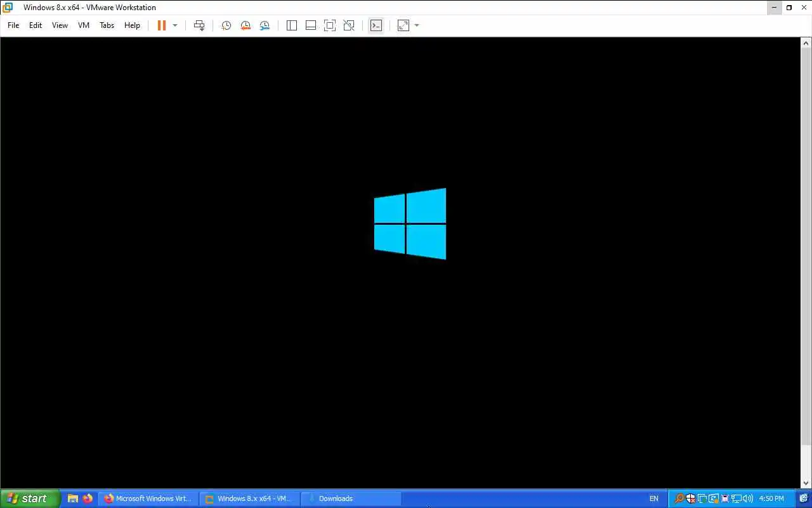Image resolution: width=812 pixels, height=508 pixels.
Task: Click the vertical scrollbar up arrow
Action: (x=806, y=43)
